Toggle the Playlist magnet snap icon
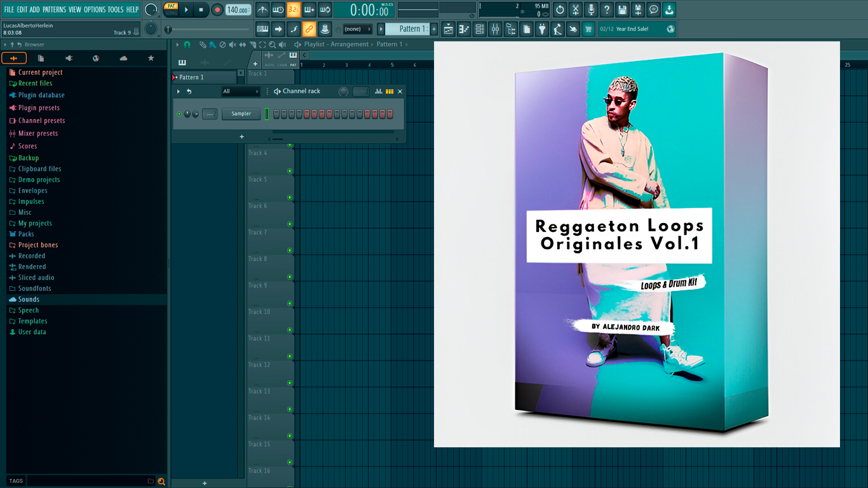This screenshot has width=868, height=488. click(x=187, y=44)
